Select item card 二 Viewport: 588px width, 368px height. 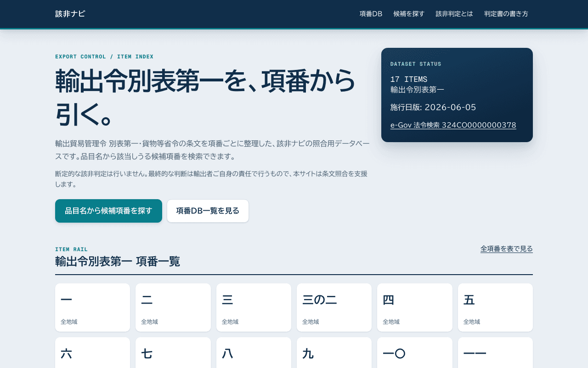click(x=173, y=307)
